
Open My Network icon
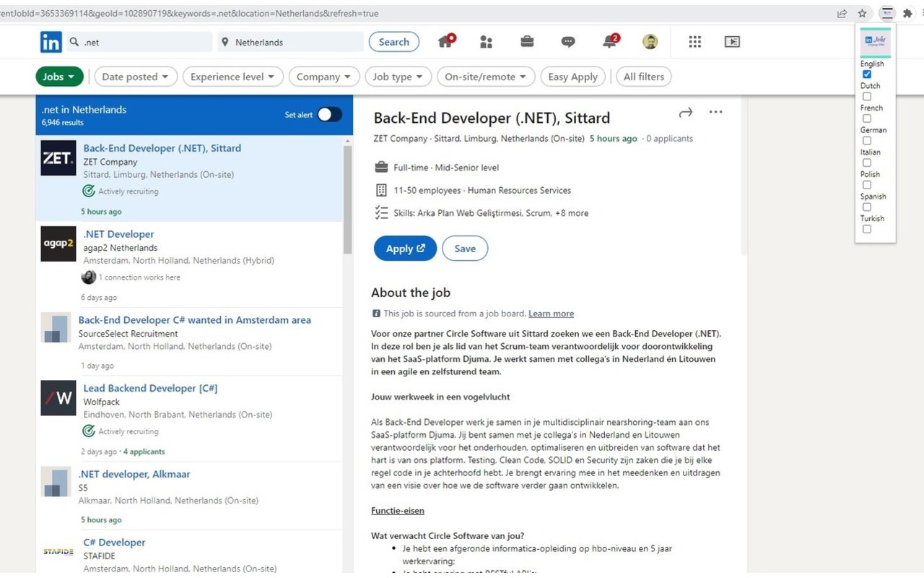point(486,42)
